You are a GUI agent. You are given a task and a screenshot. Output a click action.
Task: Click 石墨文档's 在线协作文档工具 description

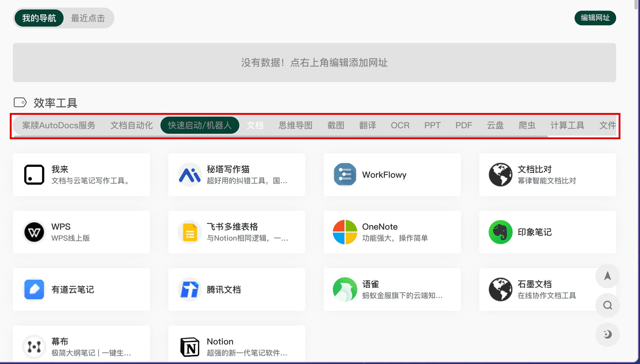click(547, 295)
